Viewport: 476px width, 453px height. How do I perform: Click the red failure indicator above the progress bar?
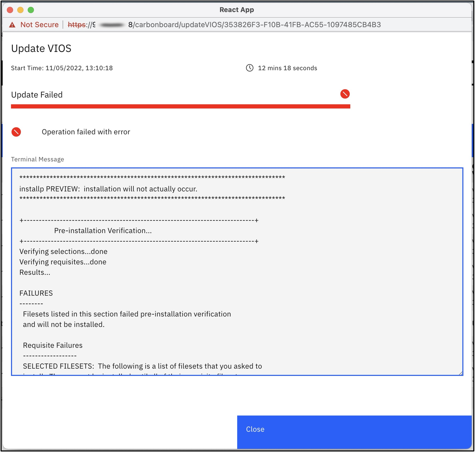click(x=345, y=94)
